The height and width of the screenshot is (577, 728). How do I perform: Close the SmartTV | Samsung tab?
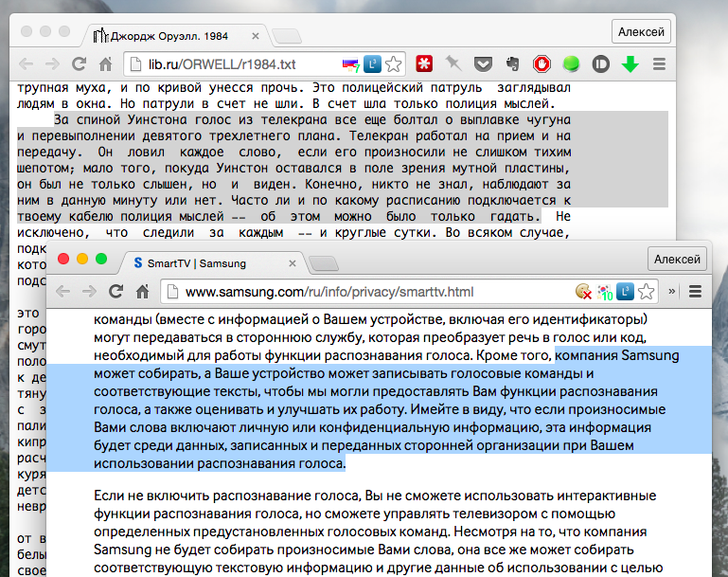click(293, 263)
